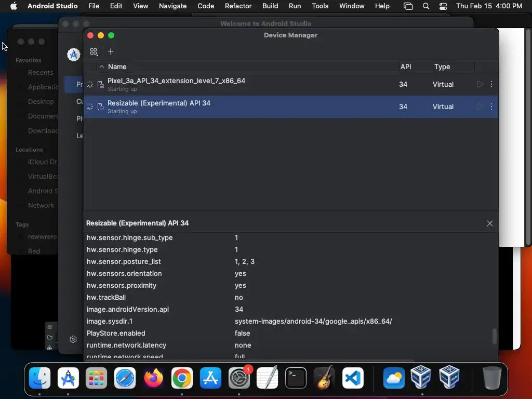Open the device grouping options icon

(94, 51)
